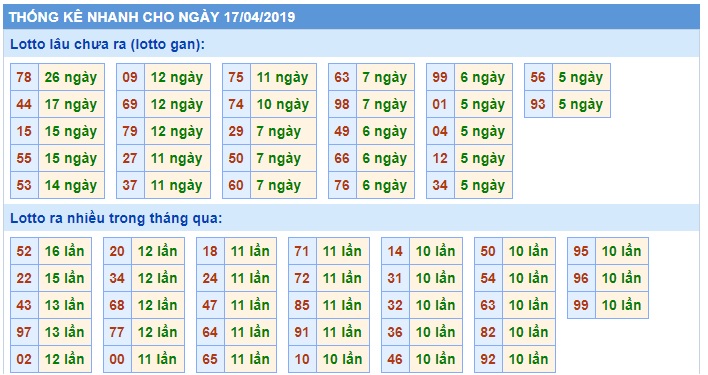Select lotto number 79
This screenshot has height=375, width=708.
[130, 131]
